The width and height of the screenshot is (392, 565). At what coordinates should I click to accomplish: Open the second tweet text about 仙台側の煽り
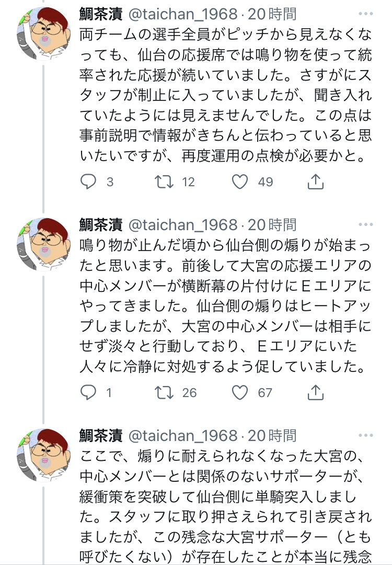tap(225, 303)
